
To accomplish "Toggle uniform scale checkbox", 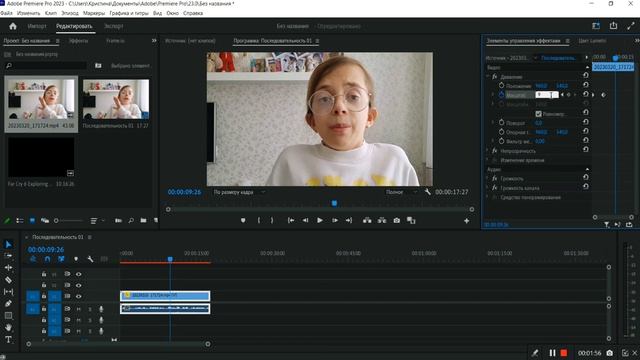I will point(538,114).
